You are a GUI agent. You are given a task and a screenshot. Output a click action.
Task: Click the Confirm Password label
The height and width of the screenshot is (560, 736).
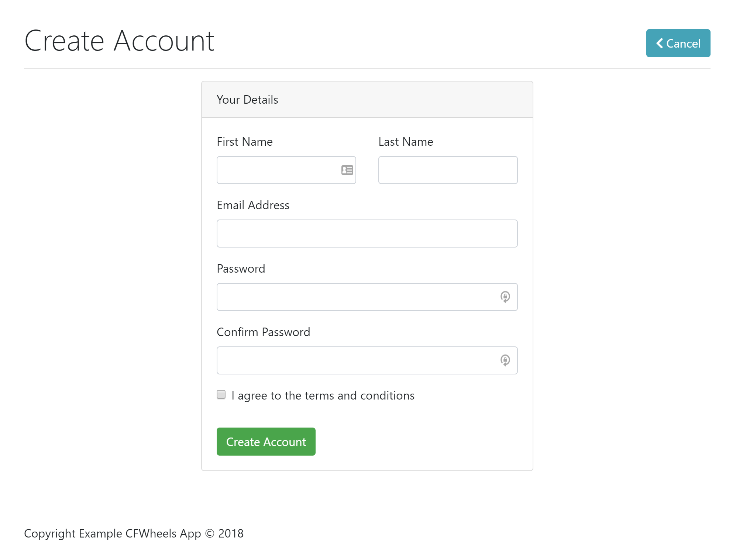263,332
